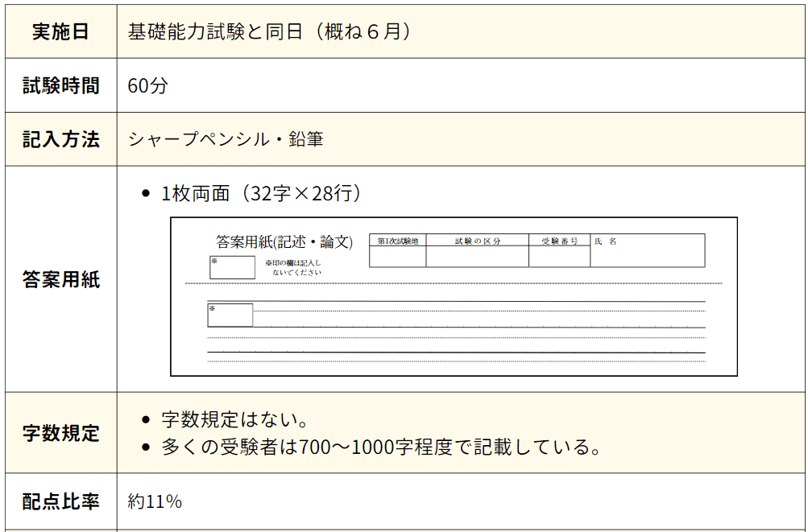Click the ※ box at the start of the ruled lines
This screenshot has height=532, width=808.
230,315
